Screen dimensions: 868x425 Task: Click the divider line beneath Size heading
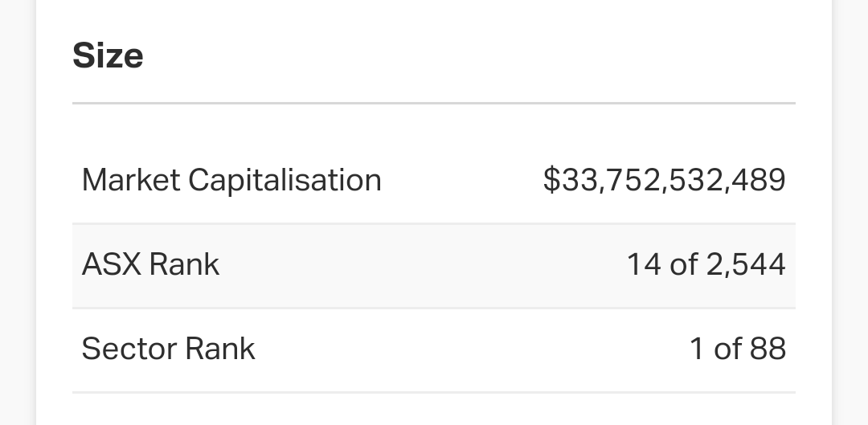[x=434, y=103]
